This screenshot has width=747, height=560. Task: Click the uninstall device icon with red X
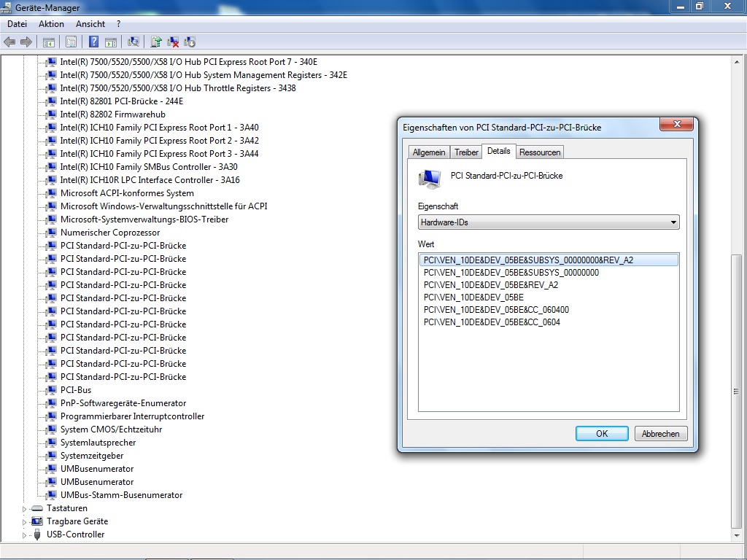[x=173, y=42]
